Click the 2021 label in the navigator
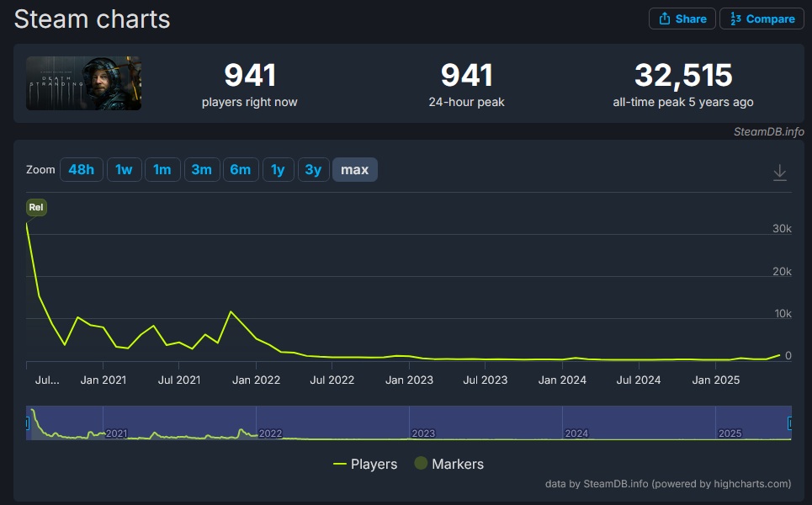The image size is (812, 505). point(116,433)
